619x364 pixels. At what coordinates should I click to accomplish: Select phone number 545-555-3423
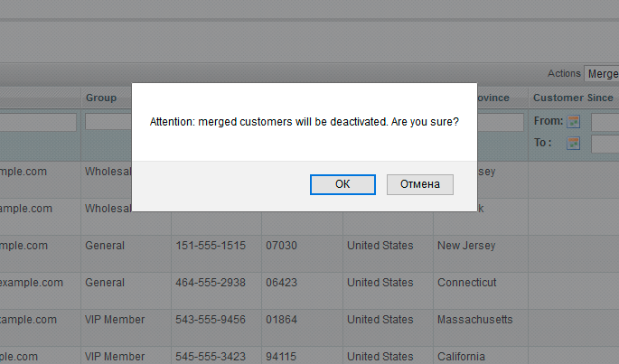(211, 357)
